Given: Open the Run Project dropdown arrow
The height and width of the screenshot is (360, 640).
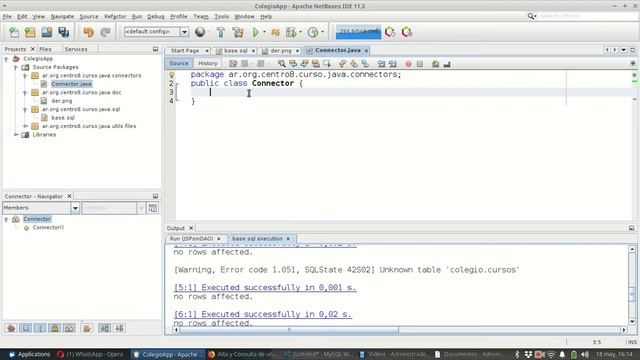Looking at the screenshot, I should (264, 32).
